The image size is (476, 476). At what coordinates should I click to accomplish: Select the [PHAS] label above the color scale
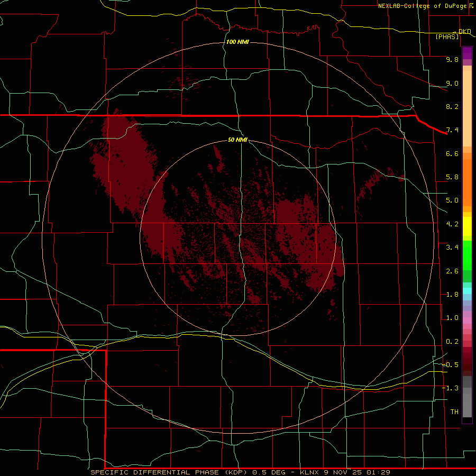point(447,37)
